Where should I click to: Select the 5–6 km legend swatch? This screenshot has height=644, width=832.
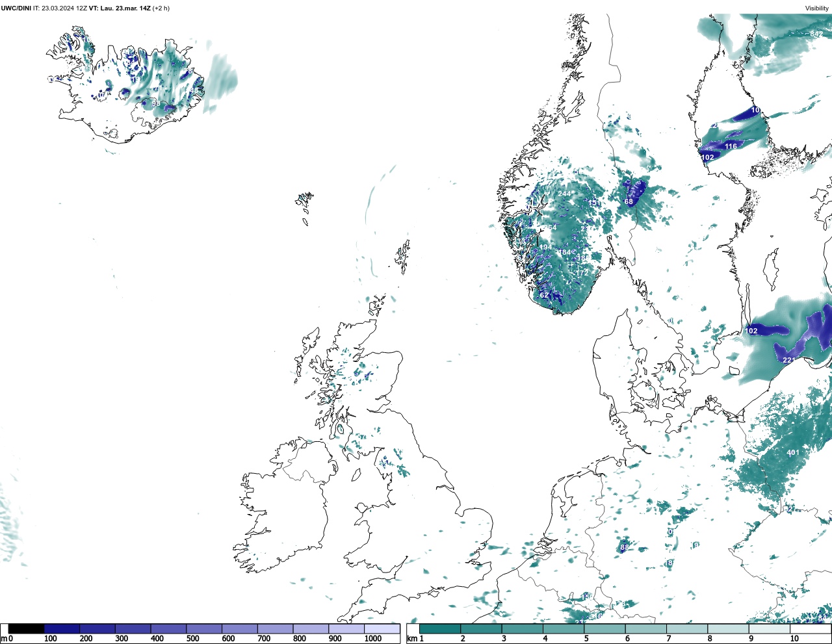pyautogui.click(x=604, y=628)
